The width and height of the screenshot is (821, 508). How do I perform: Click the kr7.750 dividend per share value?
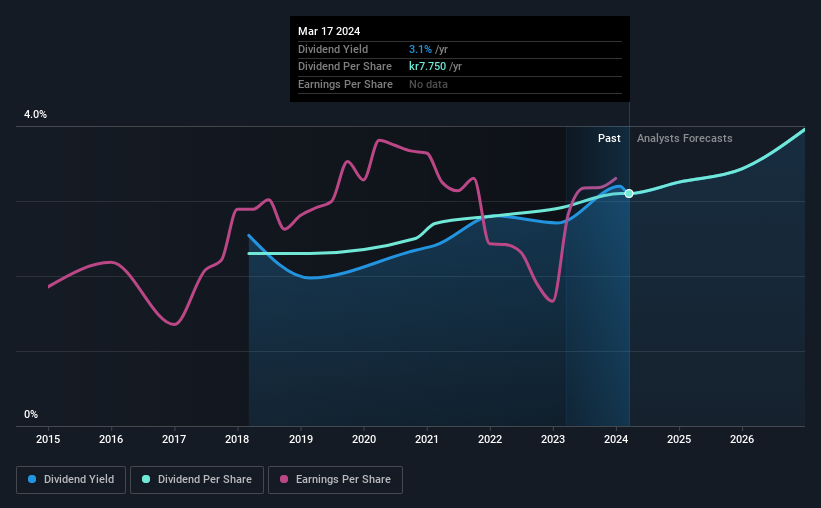coord(427,67)
